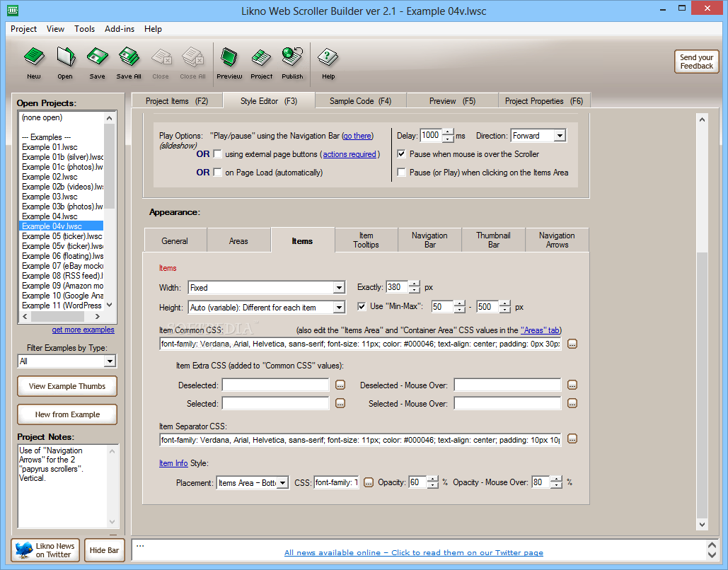
Task: Increase Delay value with spinner
Action: [x=448, y=132]
